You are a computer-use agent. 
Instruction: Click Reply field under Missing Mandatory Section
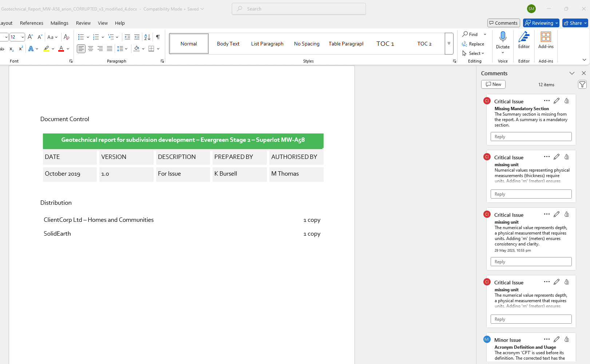coord(531,137)
